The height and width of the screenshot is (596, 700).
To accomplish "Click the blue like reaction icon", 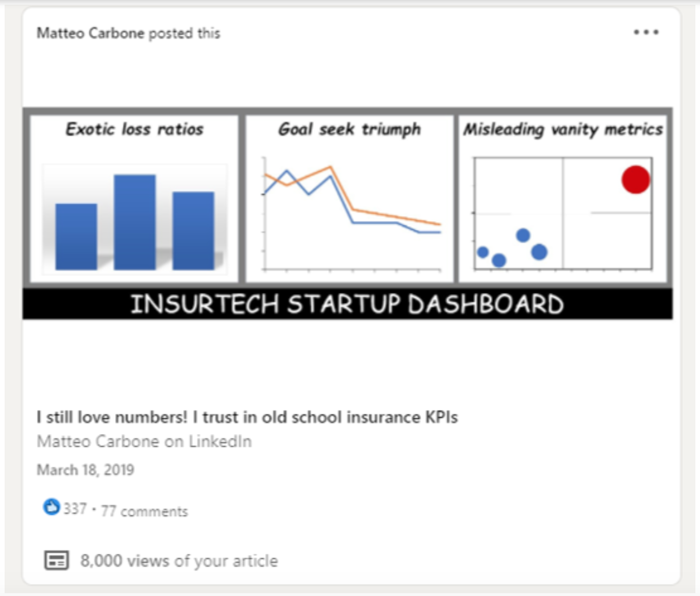I will pyautogui.click(x=51, y=507).
